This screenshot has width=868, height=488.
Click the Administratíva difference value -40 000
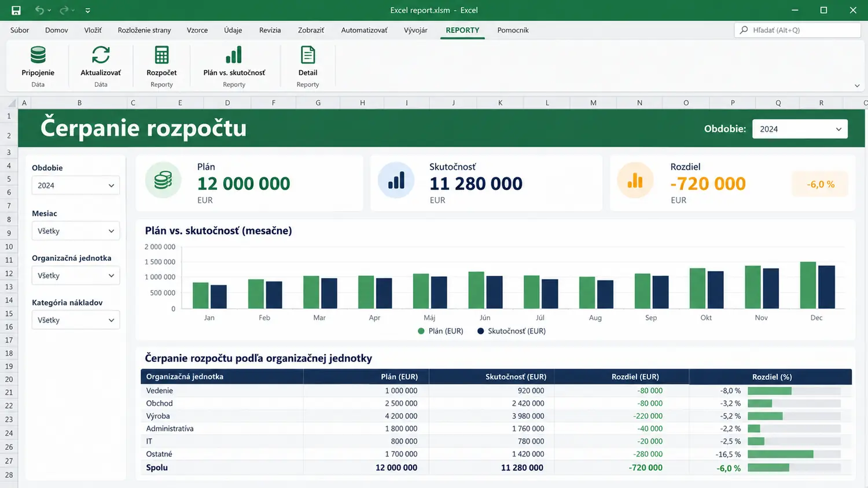[650, 428]
